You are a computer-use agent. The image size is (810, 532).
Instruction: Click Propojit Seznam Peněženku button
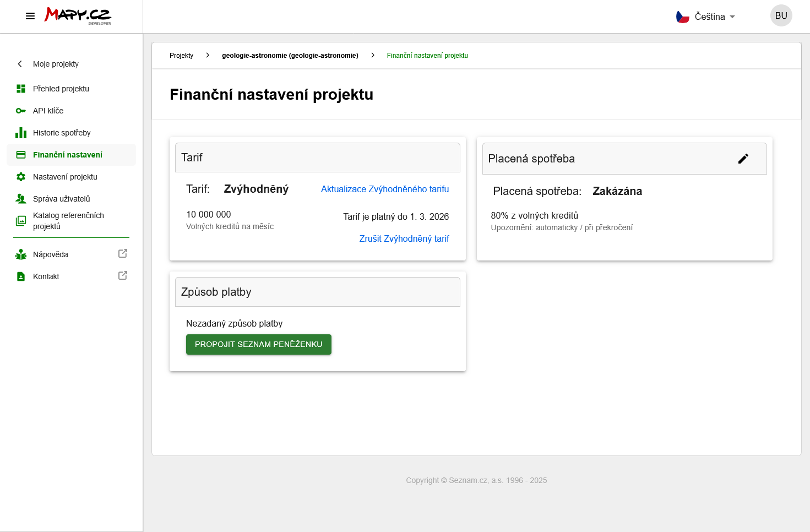pos(259,344)
